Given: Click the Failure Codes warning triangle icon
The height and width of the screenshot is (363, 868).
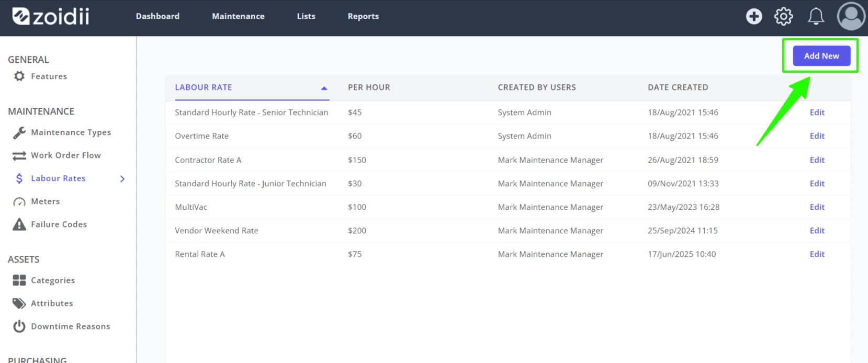Looking at the screenshot, I should tap(19, 224).
